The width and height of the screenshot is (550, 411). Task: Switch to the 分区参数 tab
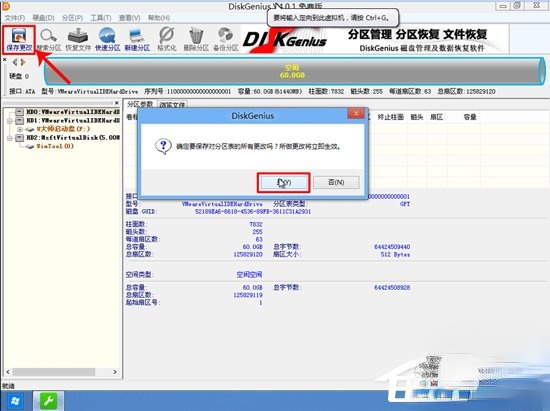140,104
